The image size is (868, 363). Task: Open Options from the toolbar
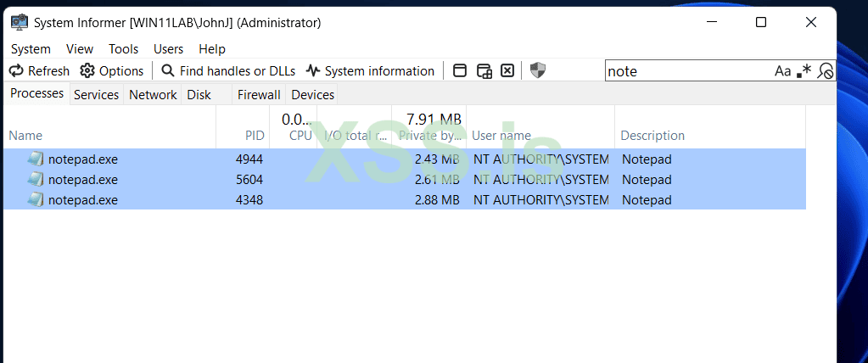[112, 71]
